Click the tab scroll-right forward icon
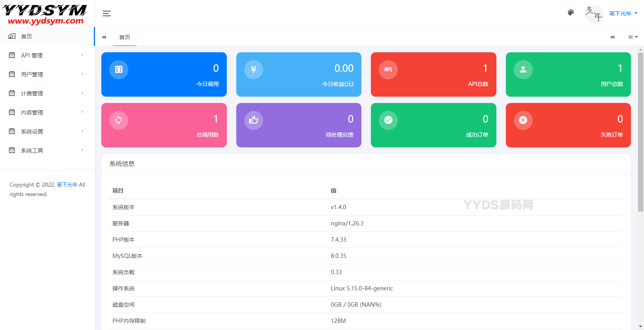The image size is (644, 330). pyautogui.click(x=613, y=37)
